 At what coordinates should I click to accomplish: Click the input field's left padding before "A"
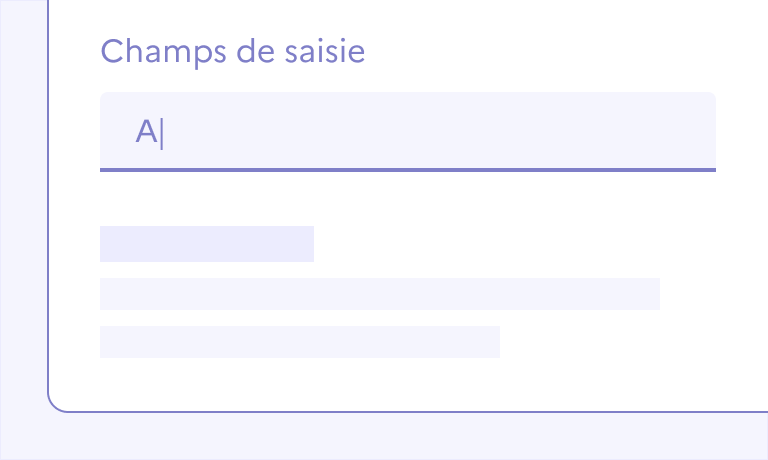(x=117, y=131)
